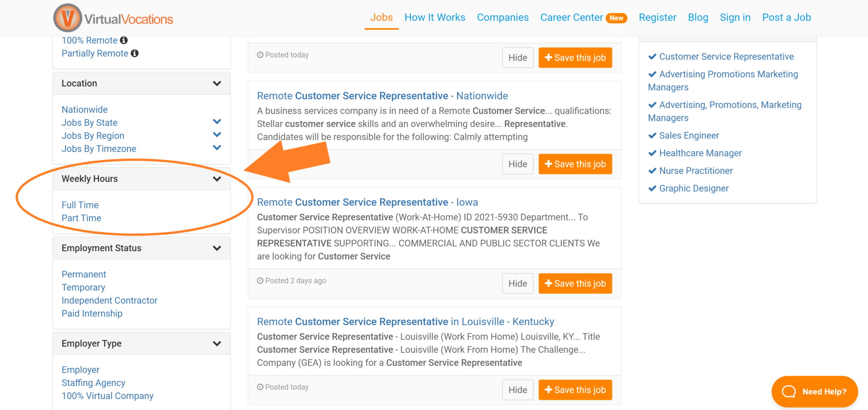Click the checkmark icon beside Graphic Designer

pyautogui.click(x=652, y=188)
